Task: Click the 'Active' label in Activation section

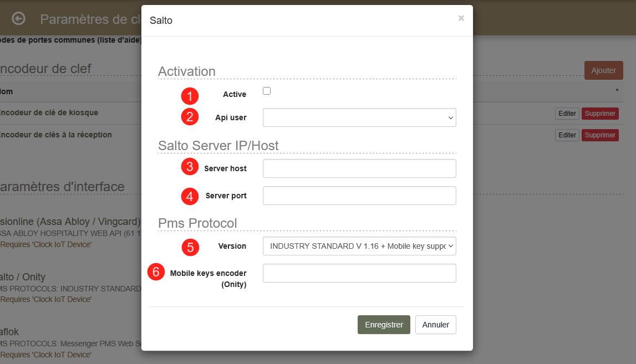Action: tap(235, 94)
